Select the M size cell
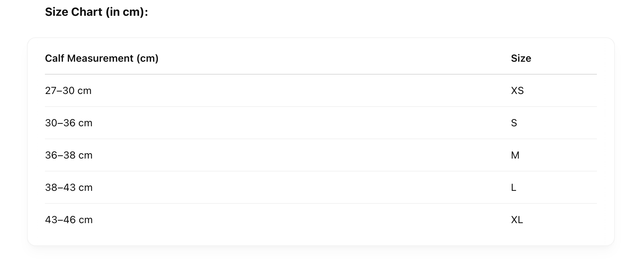644x259 pixels. 515,155
